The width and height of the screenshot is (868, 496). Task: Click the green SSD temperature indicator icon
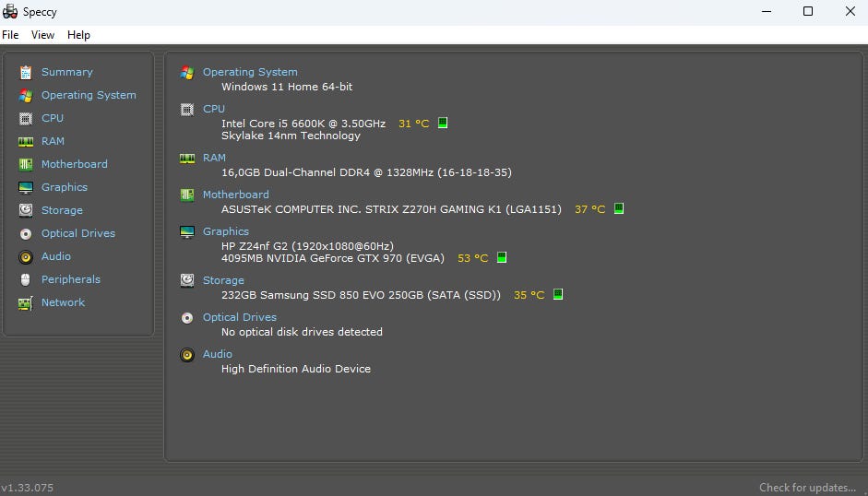558,294
